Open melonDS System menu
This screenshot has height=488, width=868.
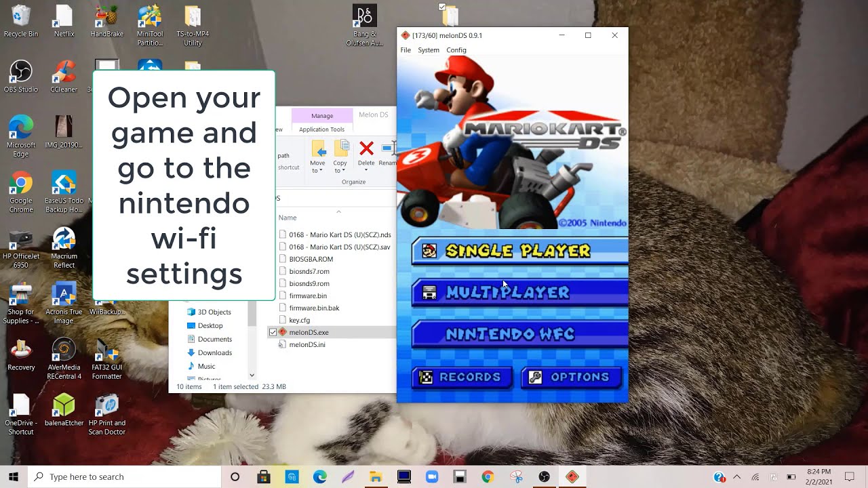(429, 50)
